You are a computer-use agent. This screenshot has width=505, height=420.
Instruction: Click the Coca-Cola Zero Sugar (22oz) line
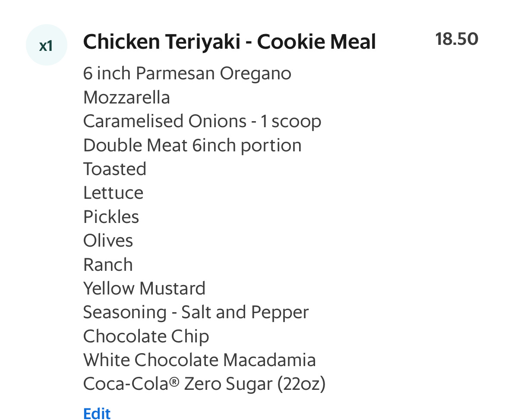tap(204, 384)
